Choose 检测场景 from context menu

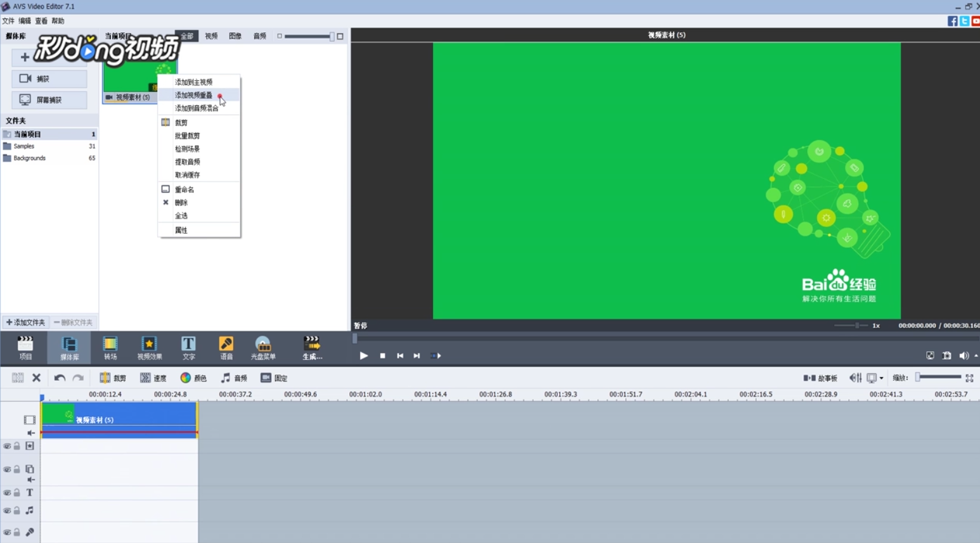click(199, 149)
